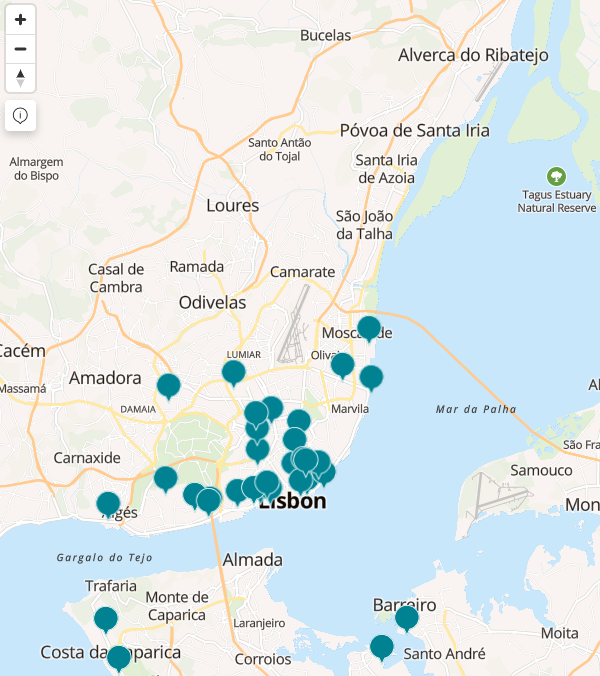600x676 pixels.
Task: Click the marker below Lumiar
Action: click(x=234, y=373)
